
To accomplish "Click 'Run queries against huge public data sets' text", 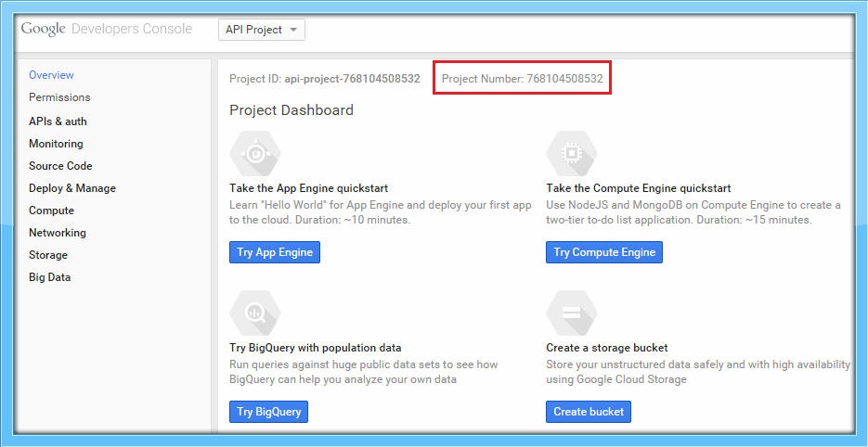I will tap(363, 372).
